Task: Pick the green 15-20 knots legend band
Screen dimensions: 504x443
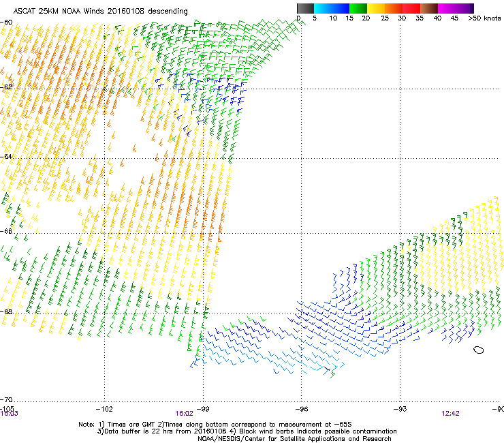Action: (x=358, y=8)
